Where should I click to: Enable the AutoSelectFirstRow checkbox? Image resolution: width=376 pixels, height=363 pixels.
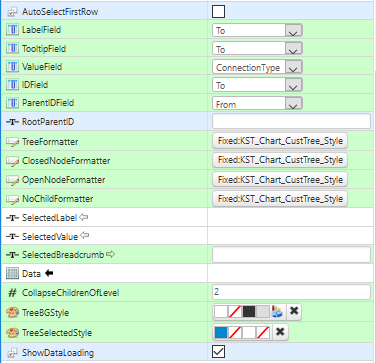pyautogui.click(x=218, y=11)
